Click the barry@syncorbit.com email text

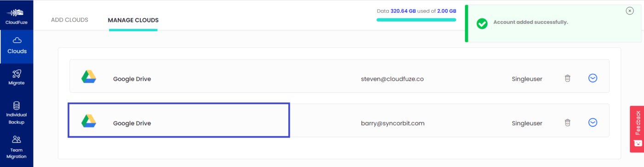click(392, 123)
